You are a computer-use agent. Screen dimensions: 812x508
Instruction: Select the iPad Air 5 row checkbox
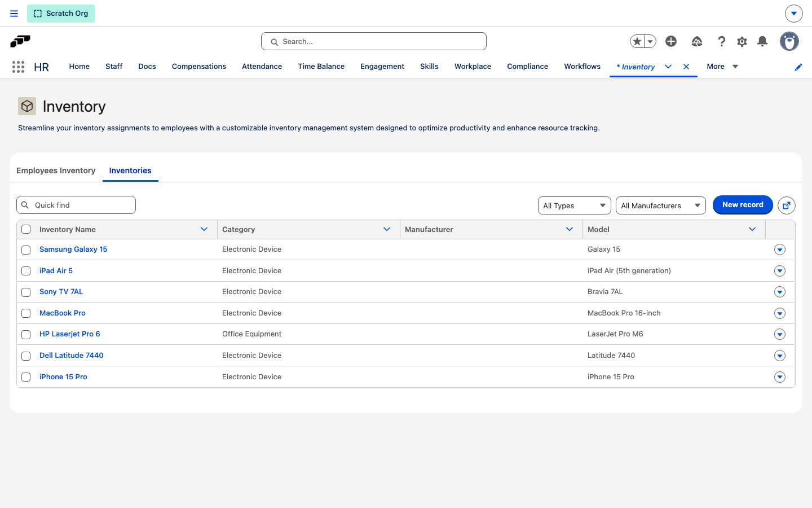tap(26, 271)
